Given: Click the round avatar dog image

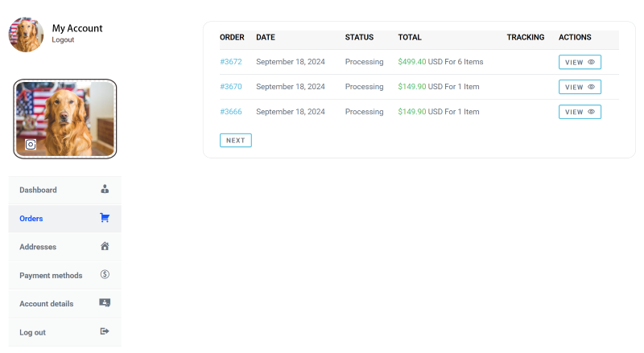Looking at the screenshot, I should [x=26, y=35].
